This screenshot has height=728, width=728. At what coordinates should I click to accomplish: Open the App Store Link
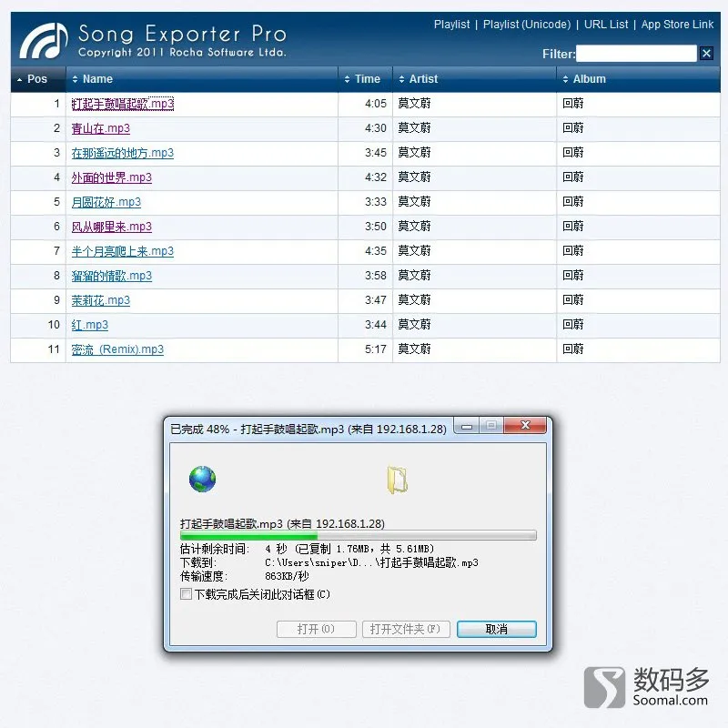coord(677,25)
